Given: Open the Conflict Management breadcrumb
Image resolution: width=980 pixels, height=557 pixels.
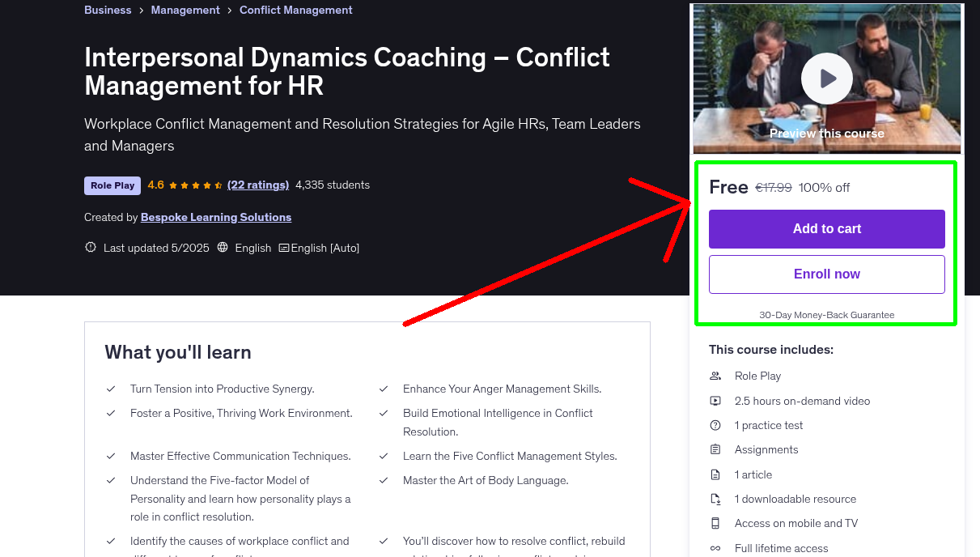Looking at the screenshot, I should [x=295, y=10].
